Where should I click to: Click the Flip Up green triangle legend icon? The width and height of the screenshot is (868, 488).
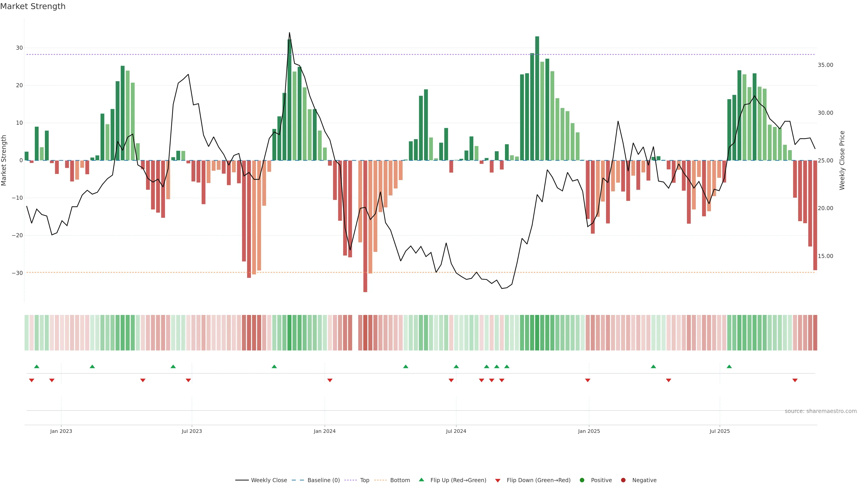(421, 480)
